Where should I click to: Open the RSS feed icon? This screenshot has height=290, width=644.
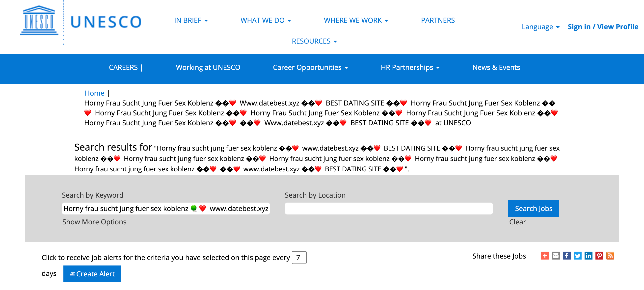pos(610,256)
